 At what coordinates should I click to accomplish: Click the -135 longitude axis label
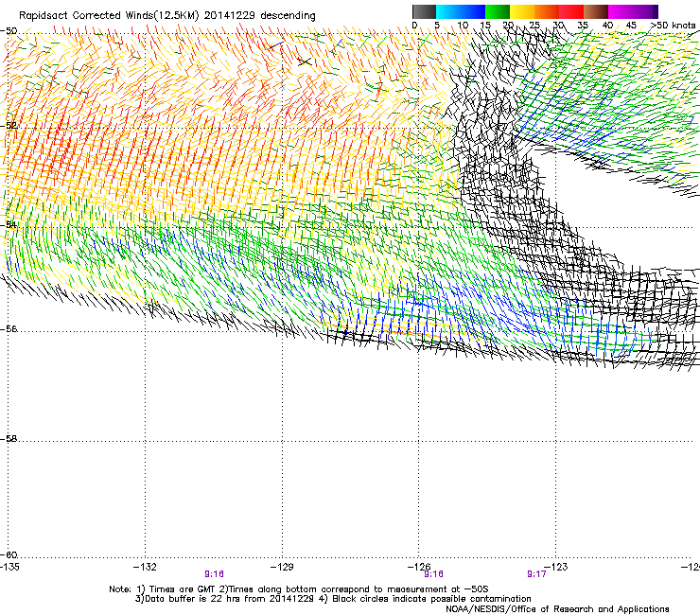(x=9, y=567)
